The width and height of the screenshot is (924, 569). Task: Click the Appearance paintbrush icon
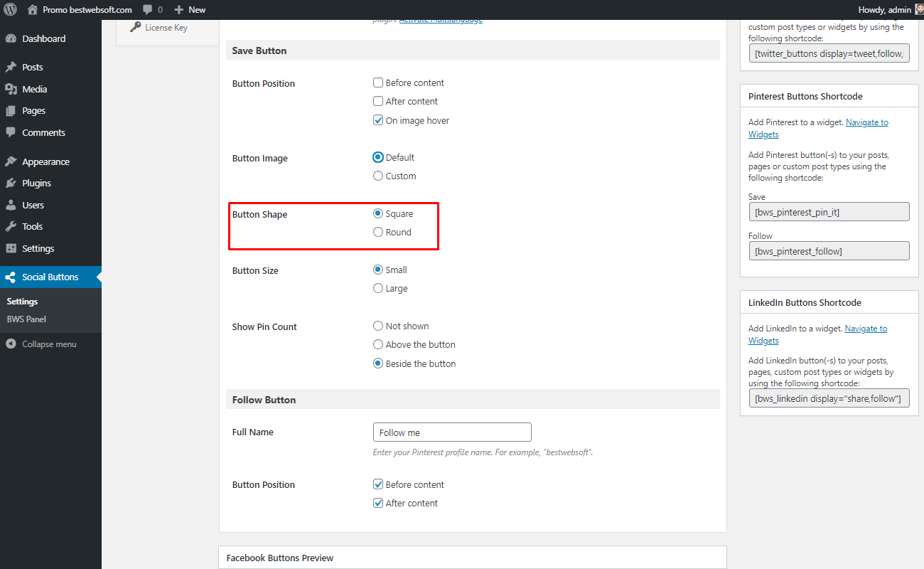point(11,161)
